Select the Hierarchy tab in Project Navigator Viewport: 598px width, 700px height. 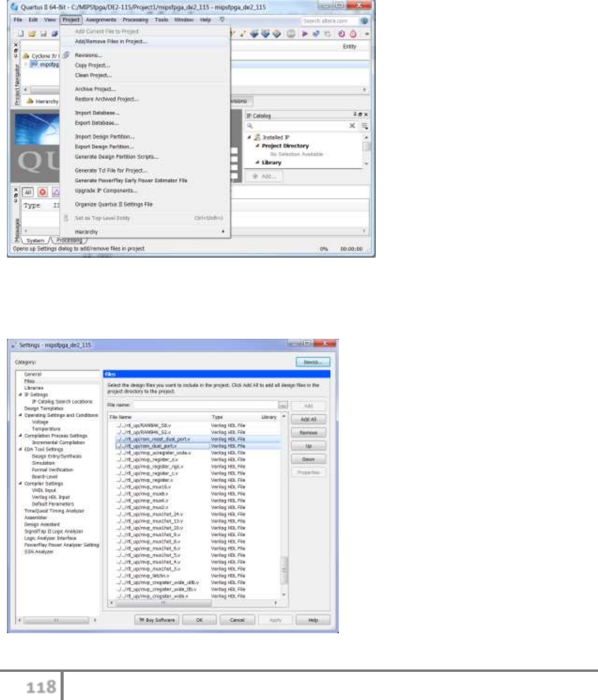pyautogui.click(x=42, y=101)
